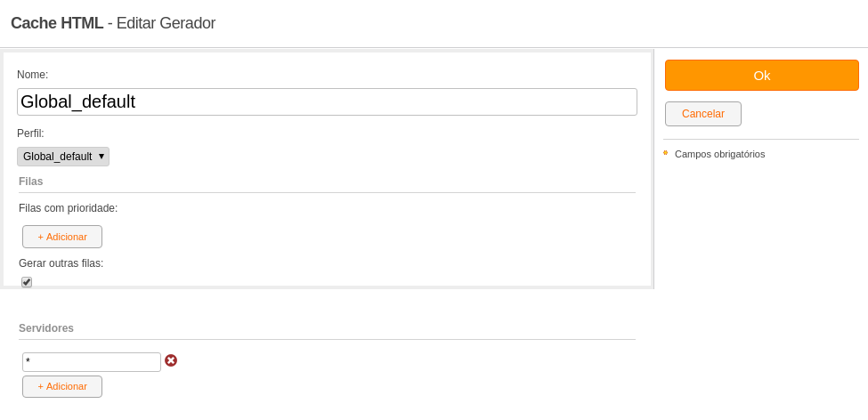This screenshot has width=868, height=420.
Task: Click the Perfil: field label
Action: tap(30, 133)
